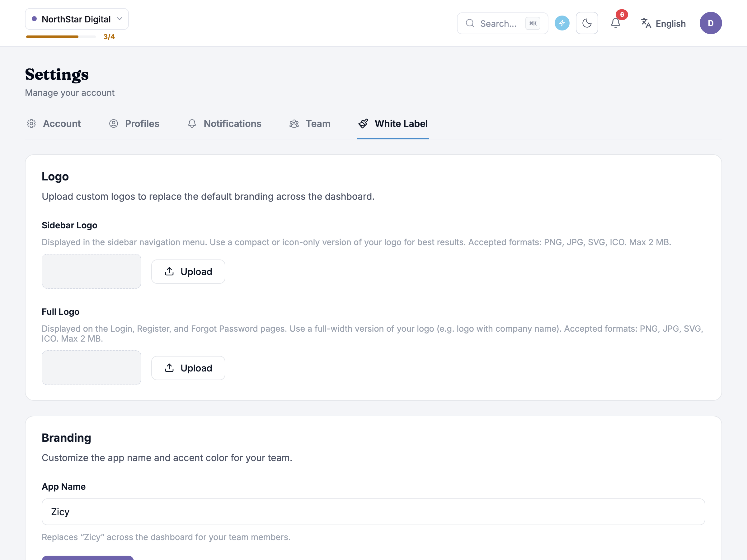
Task: Click the Full Logo preview placeholder
Action: click(92, 368)
